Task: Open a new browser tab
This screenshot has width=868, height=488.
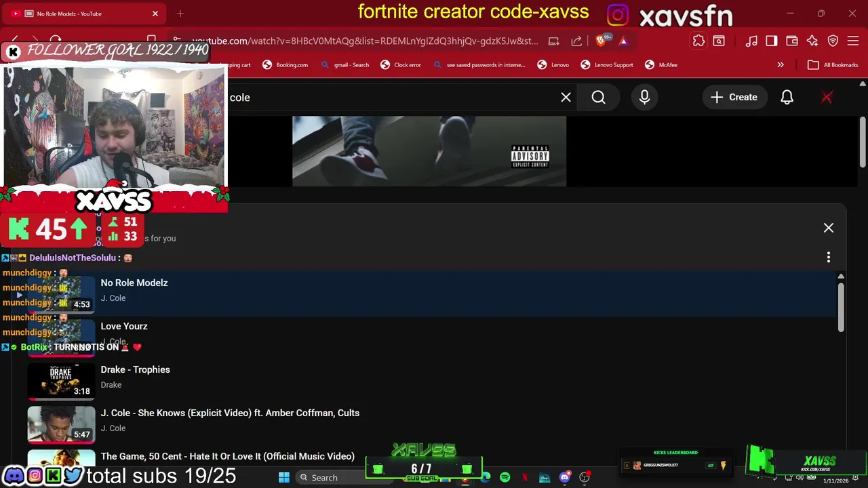Action: (180, 14)
